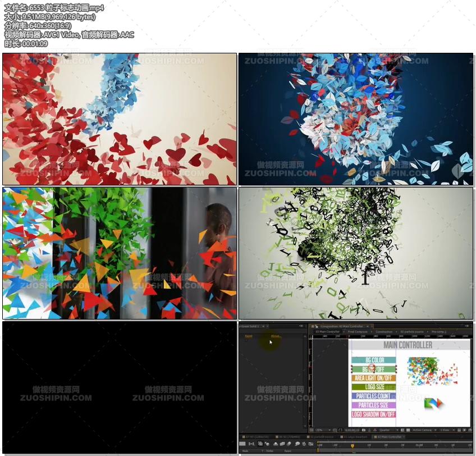Toggle the motion blur icon in timeline toolbar
476x456 pixels.
pos(289,444)
